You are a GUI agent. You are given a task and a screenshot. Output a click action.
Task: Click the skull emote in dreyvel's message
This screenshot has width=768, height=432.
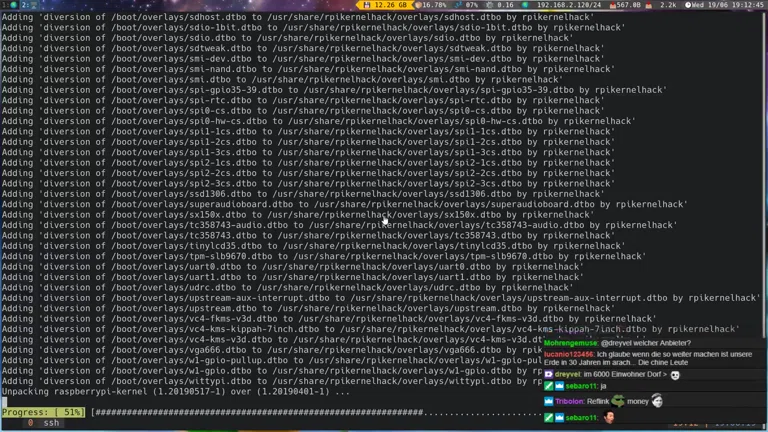point(675,375)
